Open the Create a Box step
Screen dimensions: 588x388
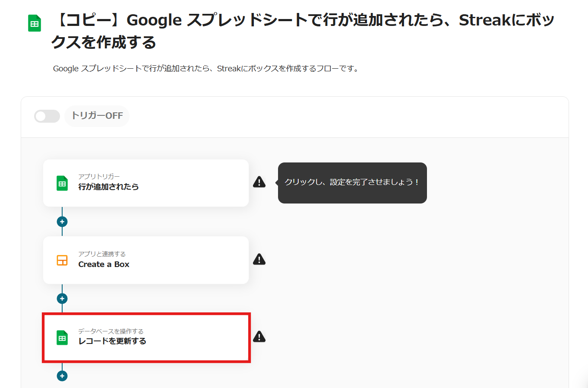pos(146,260)
